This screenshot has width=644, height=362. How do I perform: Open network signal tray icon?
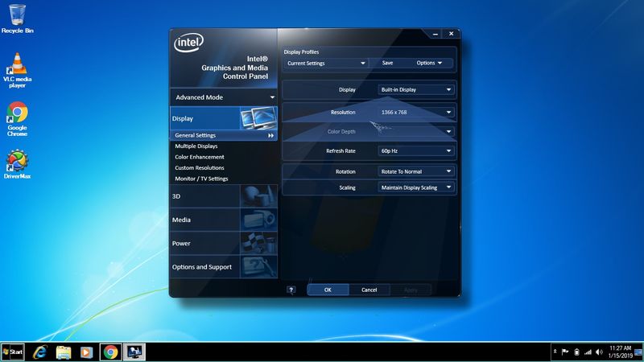coord(588,352)
